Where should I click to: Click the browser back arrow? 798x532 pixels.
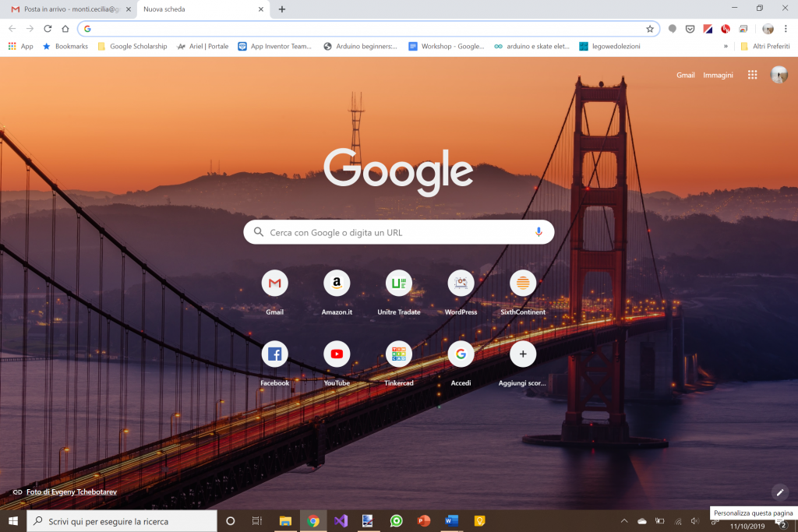pos(12,29)
